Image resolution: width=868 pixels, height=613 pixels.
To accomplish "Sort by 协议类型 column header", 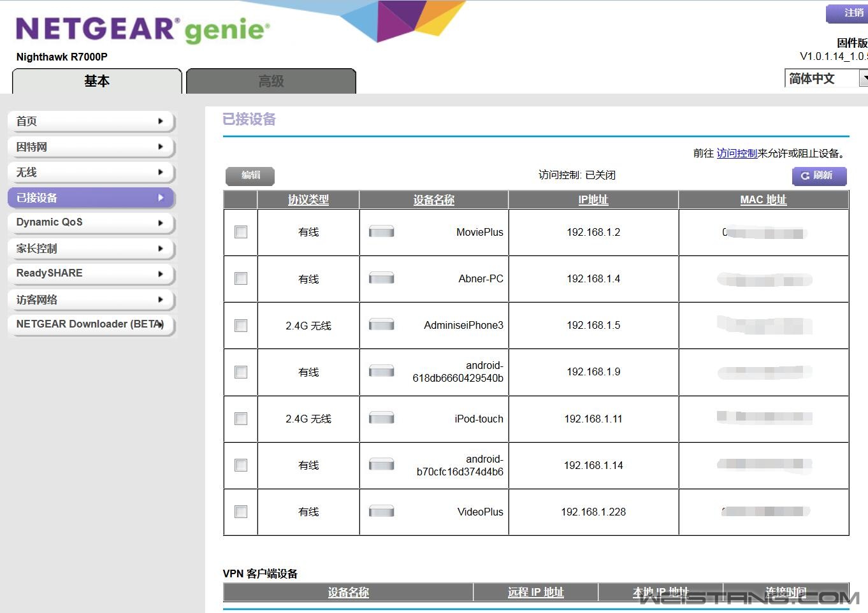I will (x=308, y=199).
